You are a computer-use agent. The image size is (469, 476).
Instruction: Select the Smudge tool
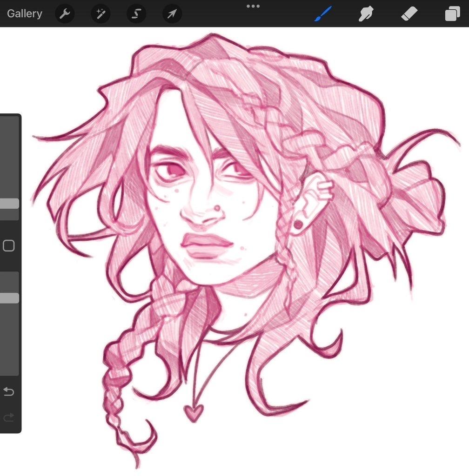click(x=366, y=14)
